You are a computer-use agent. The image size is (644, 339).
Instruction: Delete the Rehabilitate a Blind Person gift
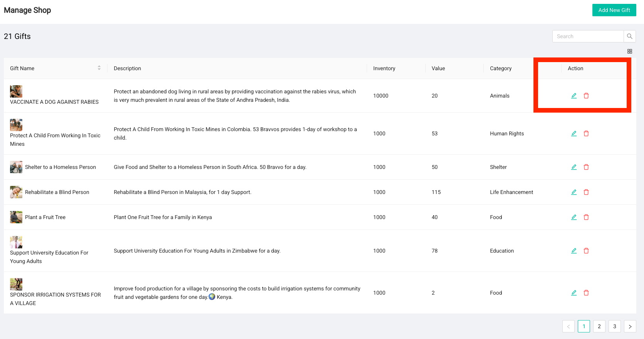[586, 192]
